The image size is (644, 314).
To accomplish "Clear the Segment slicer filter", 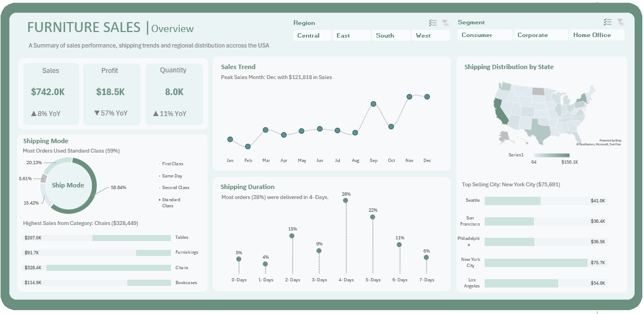I will tap(620, 22).
